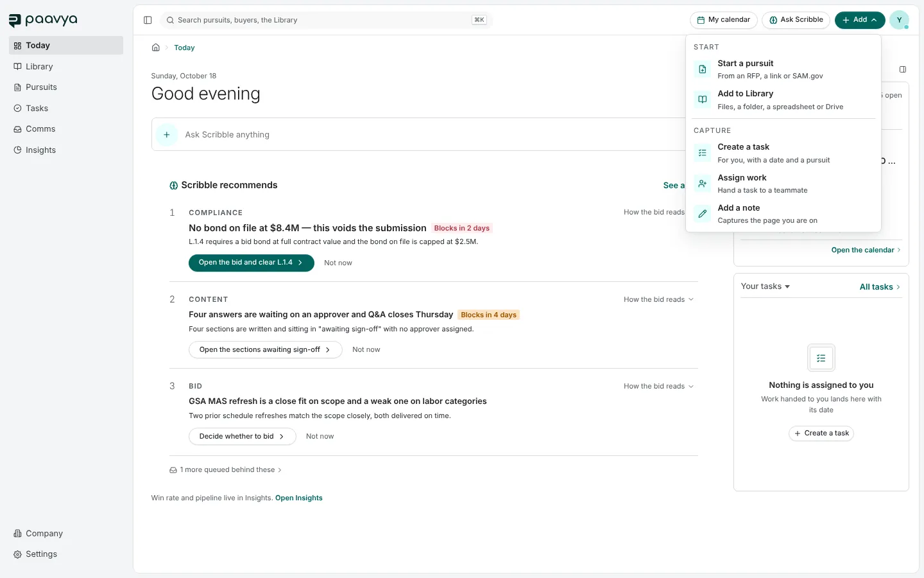This screenshot has height=578, width=924.
Task: Open Tasks in the sidebar
Action: click(66, 109)
